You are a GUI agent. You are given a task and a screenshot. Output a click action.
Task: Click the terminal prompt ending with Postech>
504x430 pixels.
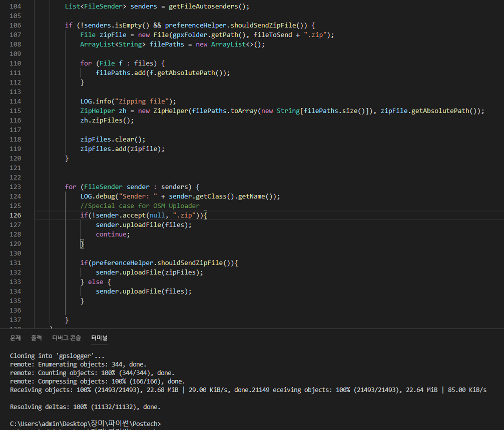coord(85,423)
